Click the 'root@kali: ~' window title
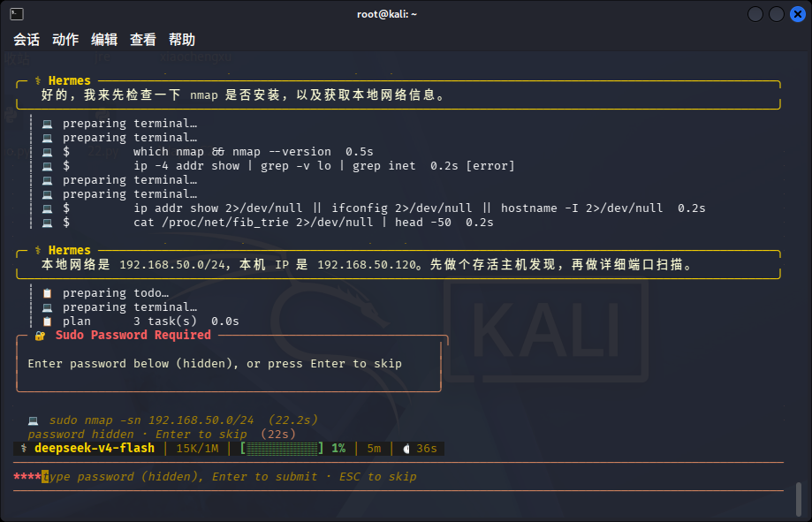The image size is (812, 522). click(387, 14)
